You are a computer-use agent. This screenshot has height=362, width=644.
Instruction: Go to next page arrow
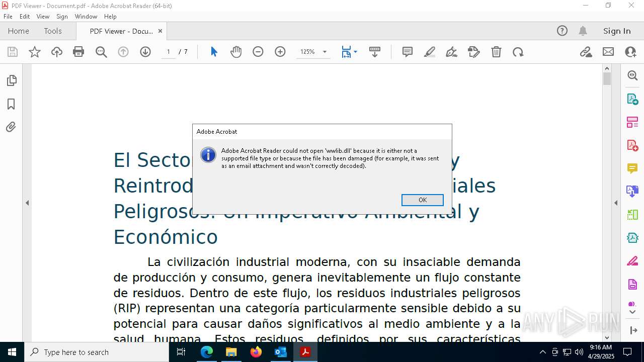click(145, 52)
